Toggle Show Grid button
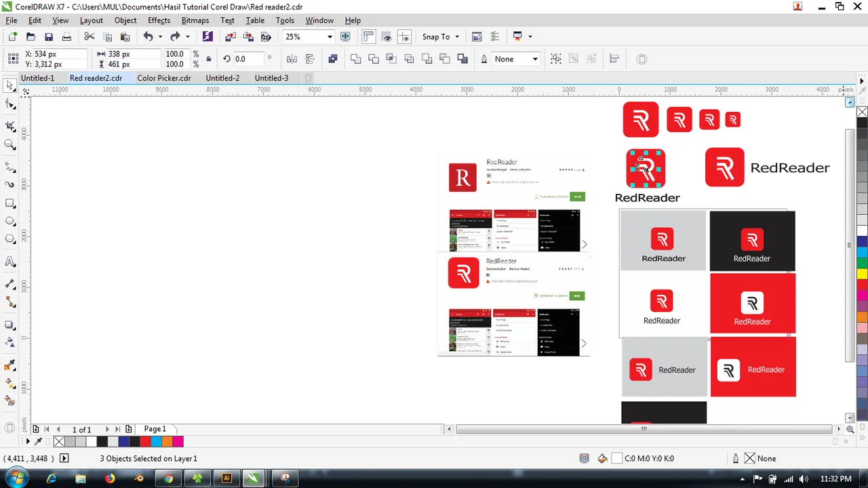 (387, 37)
